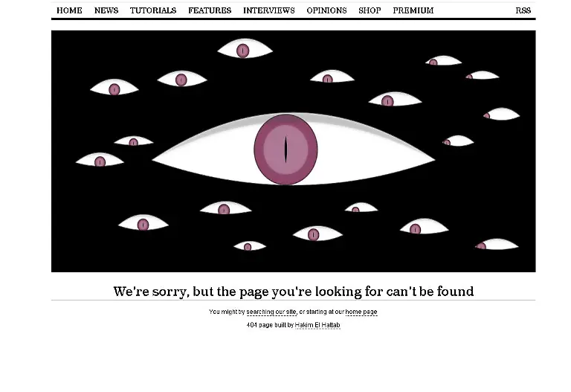571x392 pixels.
Task: Click the smallest eye at the bottom center
Action: pyautogui.click(x=250, y=246)
